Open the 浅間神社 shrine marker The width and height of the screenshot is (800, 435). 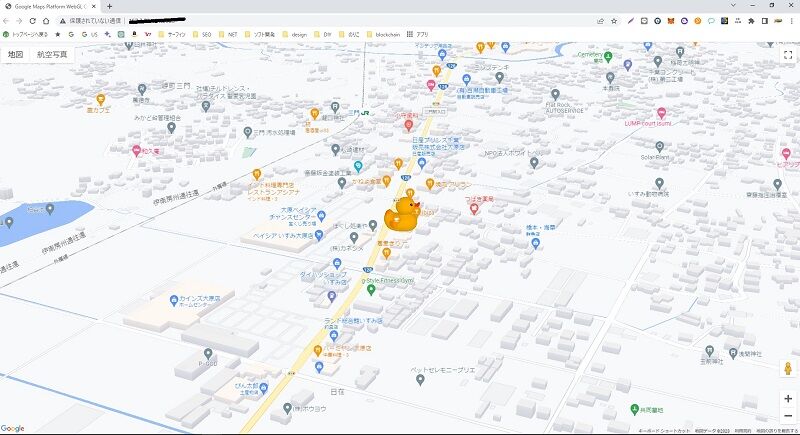tap(733, 353)
